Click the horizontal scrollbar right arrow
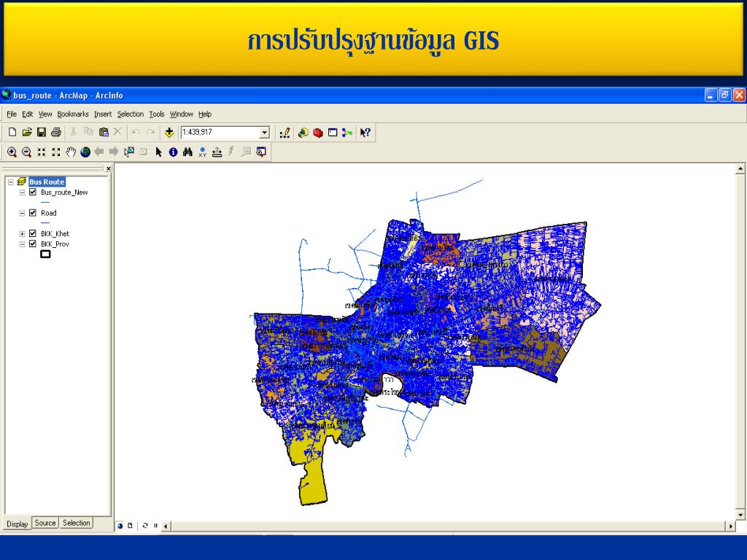Screen dimensions: 747x560 (731, 526)
